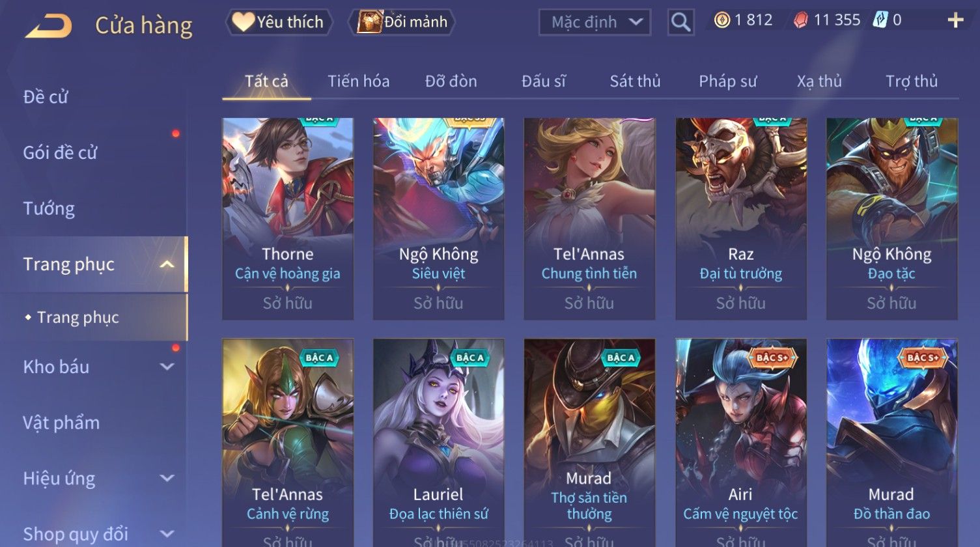Go to Gói đề cử sidebar item
Screen dimensions: 980x547
60,152
